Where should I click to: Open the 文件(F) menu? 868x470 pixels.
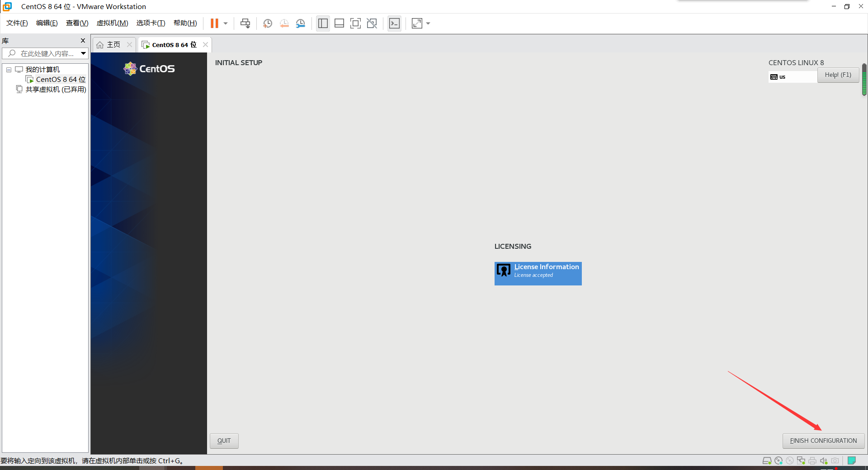pyautogui.click(x=17, y=23)
